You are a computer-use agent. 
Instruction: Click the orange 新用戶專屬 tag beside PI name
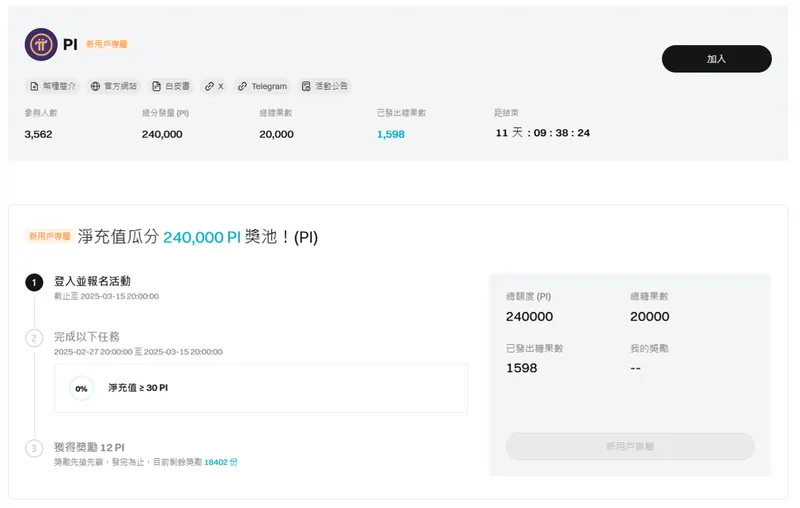coord(106,44)
